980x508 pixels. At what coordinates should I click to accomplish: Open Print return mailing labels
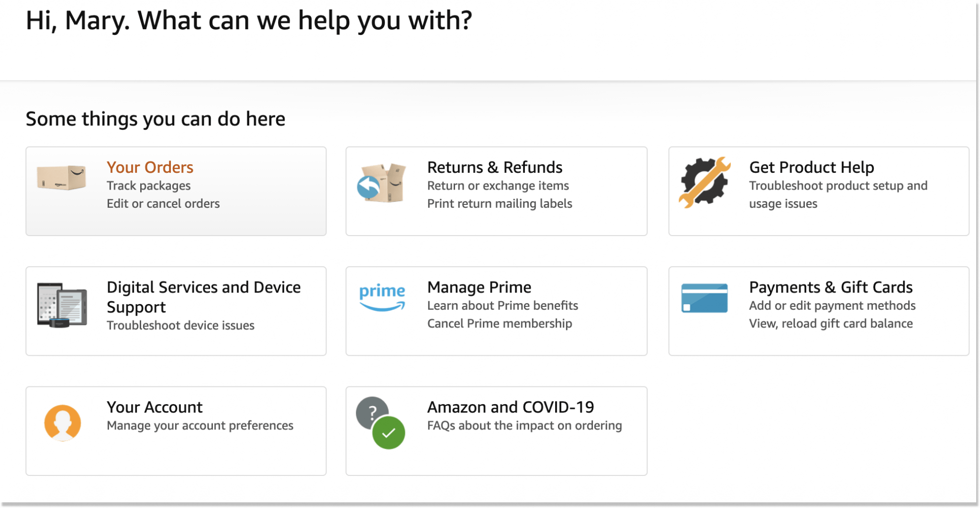pyautogui.click(x=500, y=203)
